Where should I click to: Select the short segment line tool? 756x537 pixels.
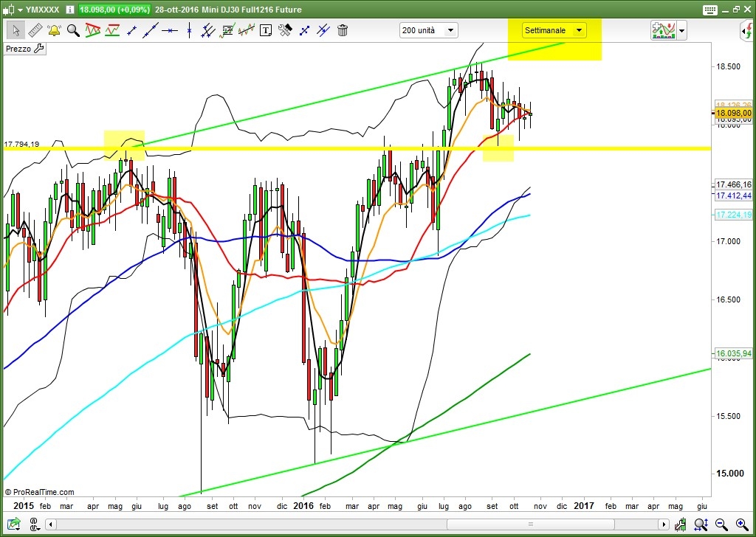[131, 30]
